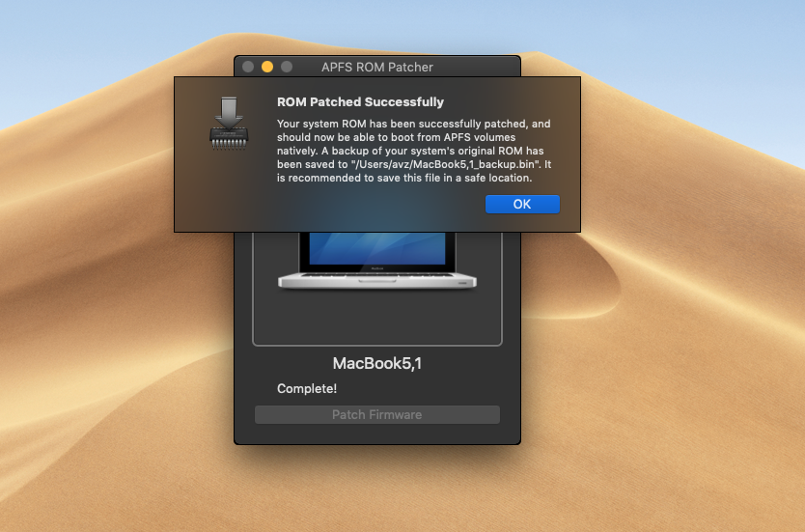Click the disabled Patch Firmware button
The height and width of the screenshot is (532, 805).
[x=376, y=414]
